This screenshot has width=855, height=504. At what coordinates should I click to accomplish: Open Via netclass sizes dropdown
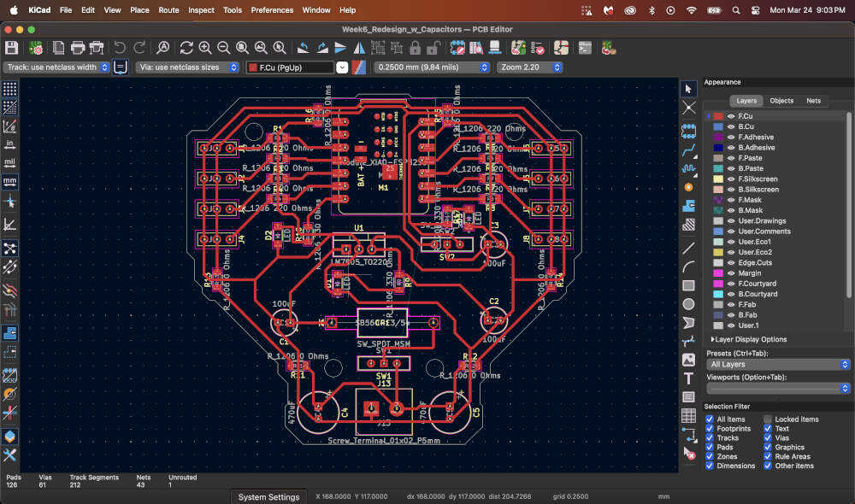tap(187, 67)
